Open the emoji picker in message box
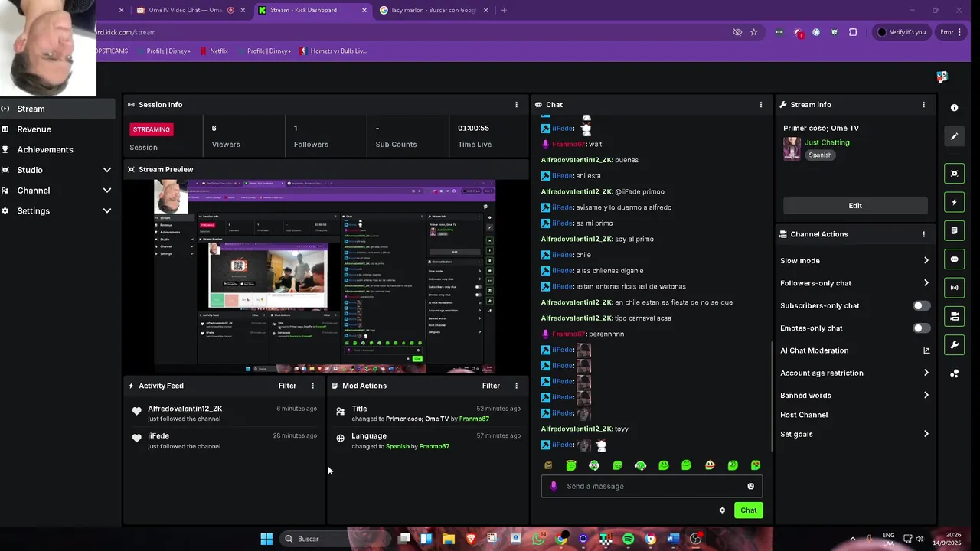 (750, 486)
